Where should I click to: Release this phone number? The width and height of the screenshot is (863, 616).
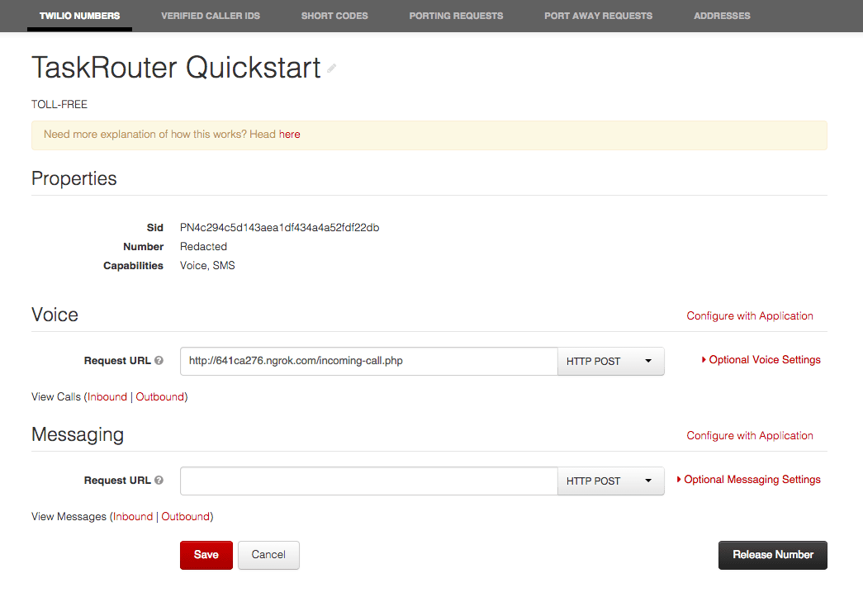(x=772, y=555)
